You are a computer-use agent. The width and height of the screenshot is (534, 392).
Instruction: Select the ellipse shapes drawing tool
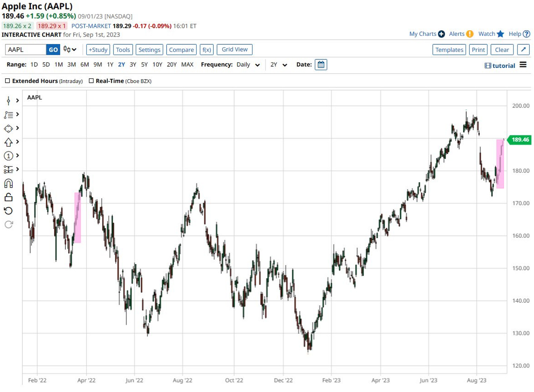8,129
